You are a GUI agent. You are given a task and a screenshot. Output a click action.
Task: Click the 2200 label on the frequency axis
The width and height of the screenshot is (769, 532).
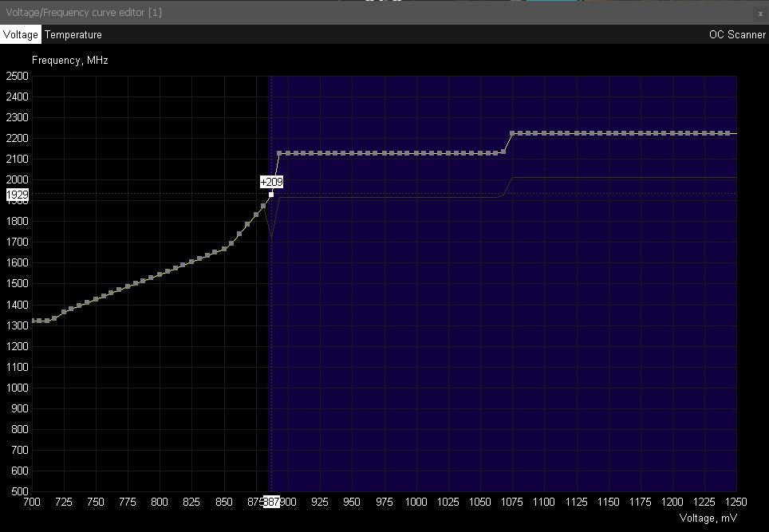[18, 138]
